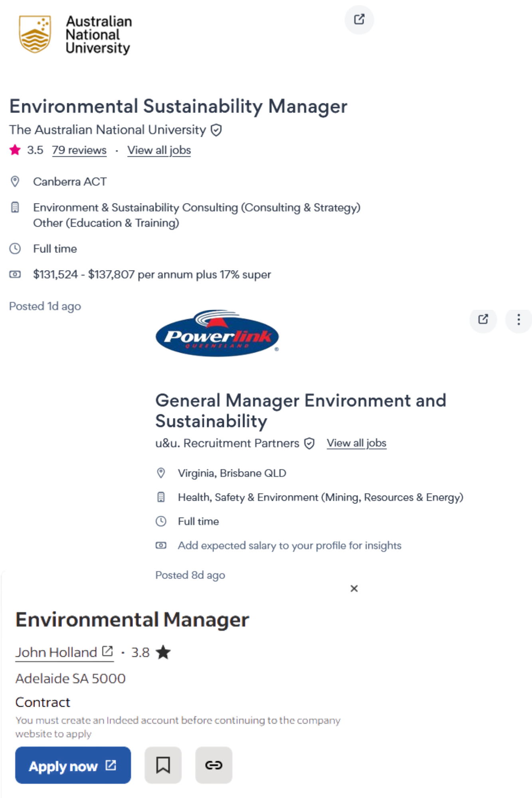This screenshot has width=532, height=798.
Task: Open more options menu for Powerlink job
Action: pos(518,319)
